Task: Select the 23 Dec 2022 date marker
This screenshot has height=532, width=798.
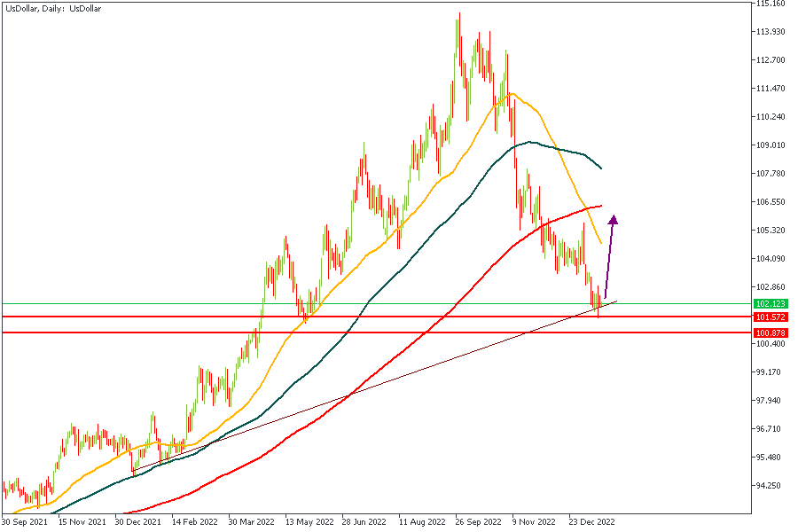Action: pos(593,522)
